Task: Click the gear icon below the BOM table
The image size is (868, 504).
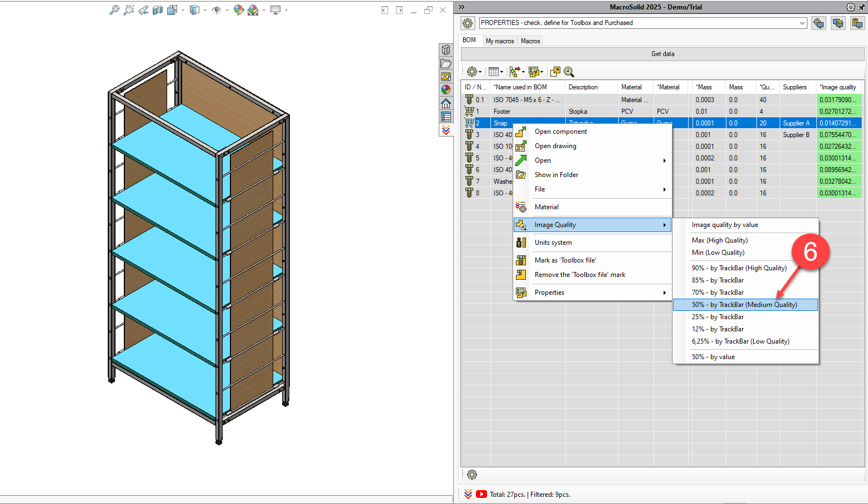Action: (472, 475)
